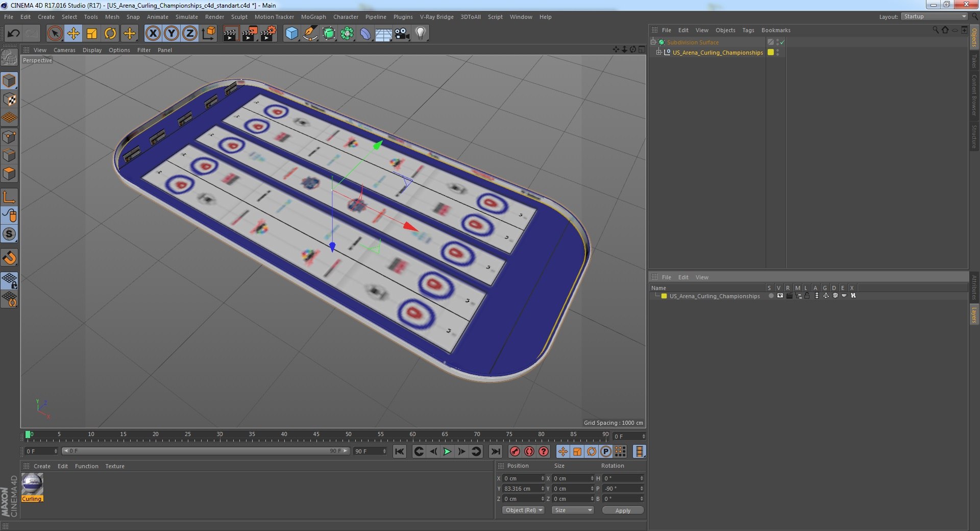Toggle Y axis lock
This screenshot has width=980, height=531.
pyautogui.click(x=171, y=34)
